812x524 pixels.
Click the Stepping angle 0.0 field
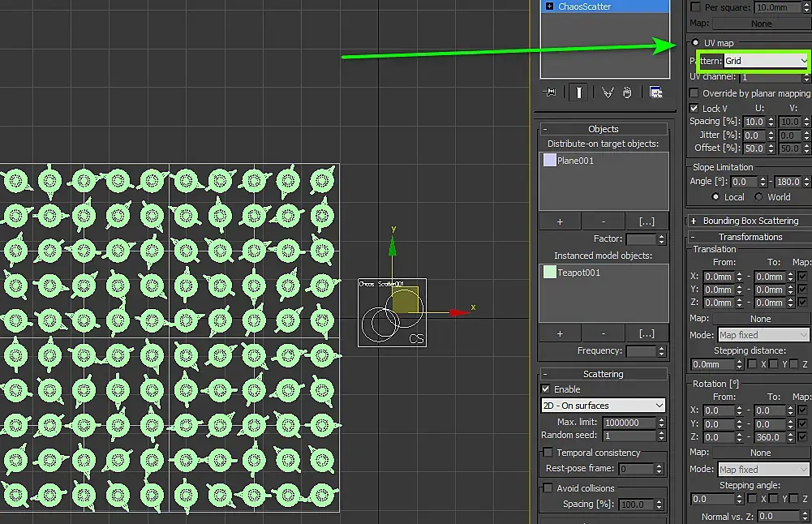coord(712,499)
